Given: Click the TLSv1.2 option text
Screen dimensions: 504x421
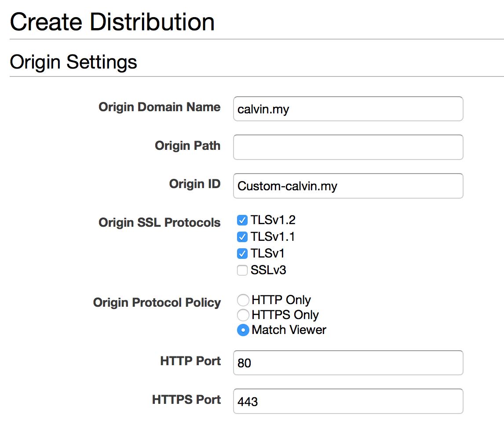Looking at the screenshot, I should [273, 220].
